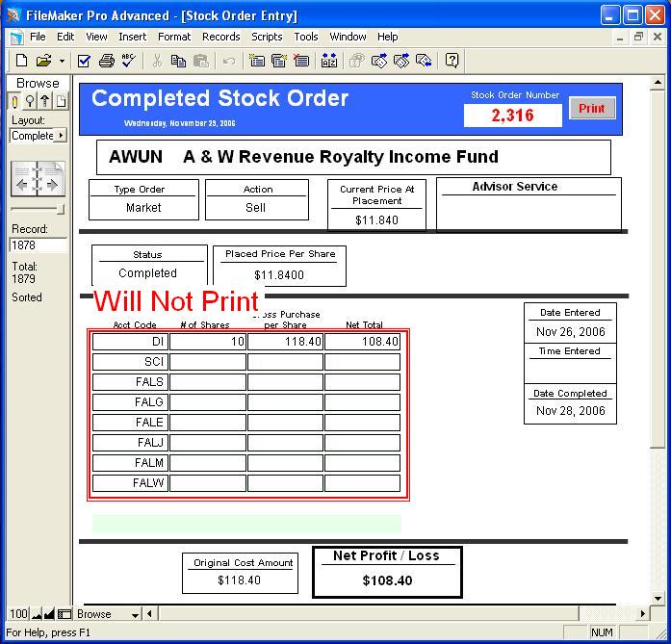Click the FALG account code cell
This screenshot has height=644, width=671.
tap(130, 402)
